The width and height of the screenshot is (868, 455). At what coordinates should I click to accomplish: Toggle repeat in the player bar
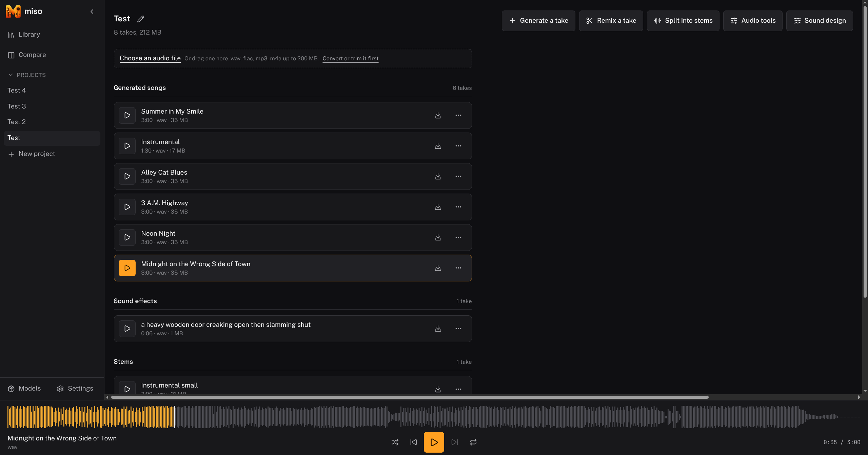(473, 442)
